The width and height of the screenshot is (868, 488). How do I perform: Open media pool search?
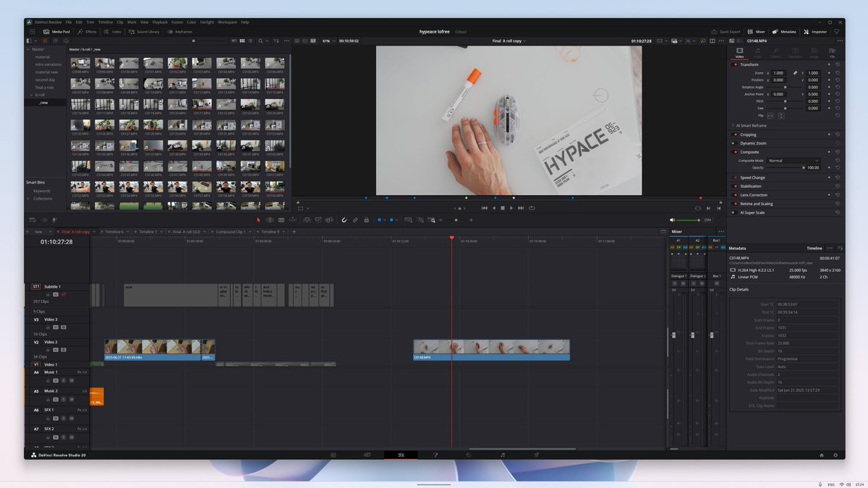[260, 41]
